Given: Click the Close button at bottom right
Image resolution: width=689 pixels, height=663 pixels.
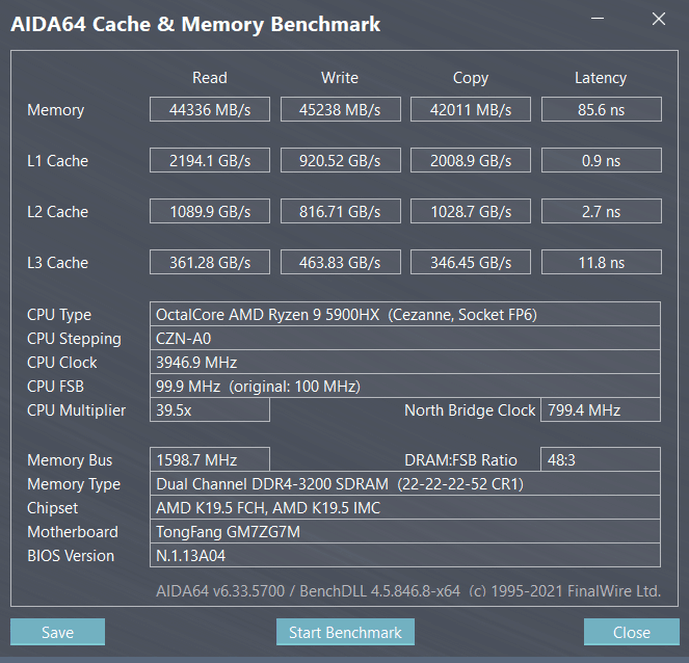Looking at the screenshot, I should pyautogui.click(x=631, y=632).
